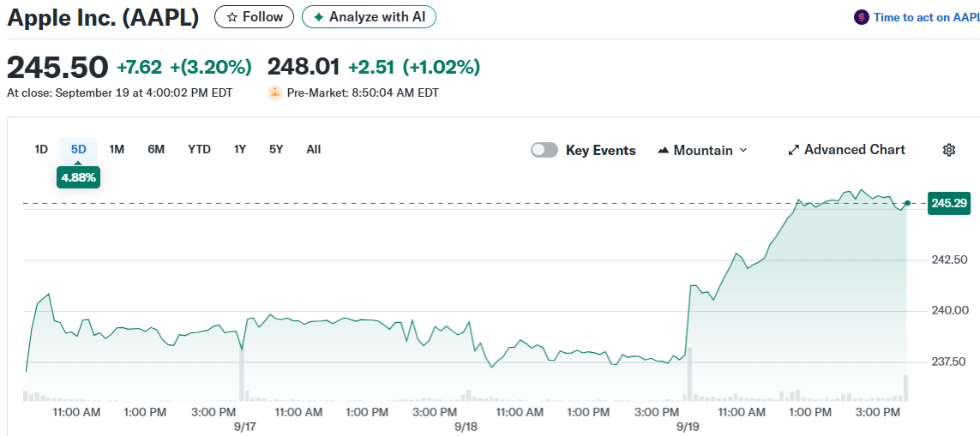Open Analyze with AI
Image resolution: width=980 pixels, height=436 pixels.
[368, 17]
